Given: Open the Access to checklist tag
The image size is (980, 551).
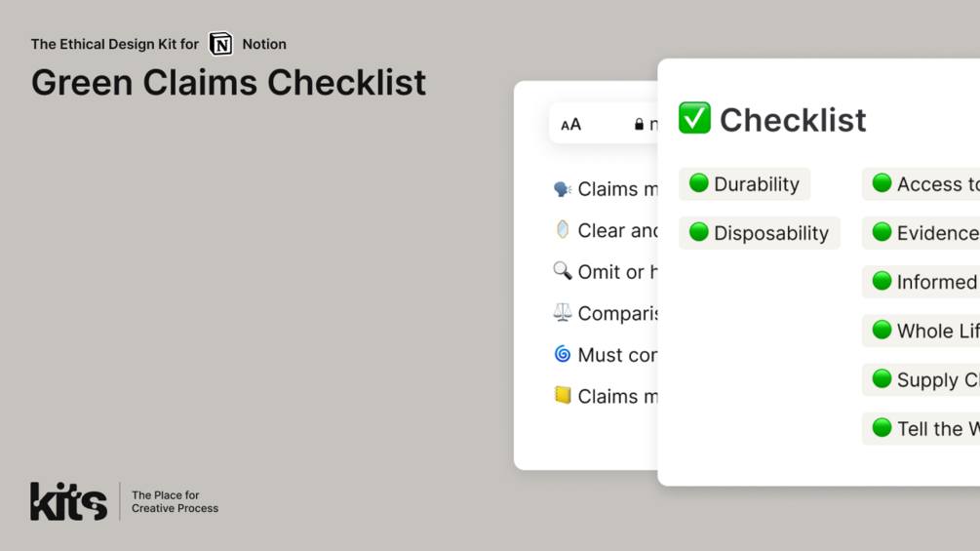Looking at the screenshot, I should click(921, 183).
